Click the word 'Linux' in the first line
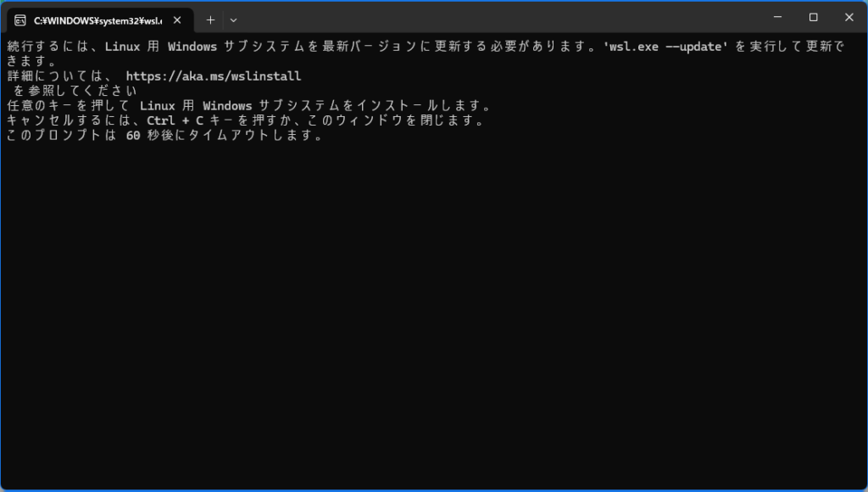Image resolution: width=868 pixels, height=492 pixels. [x=122, y=47]
